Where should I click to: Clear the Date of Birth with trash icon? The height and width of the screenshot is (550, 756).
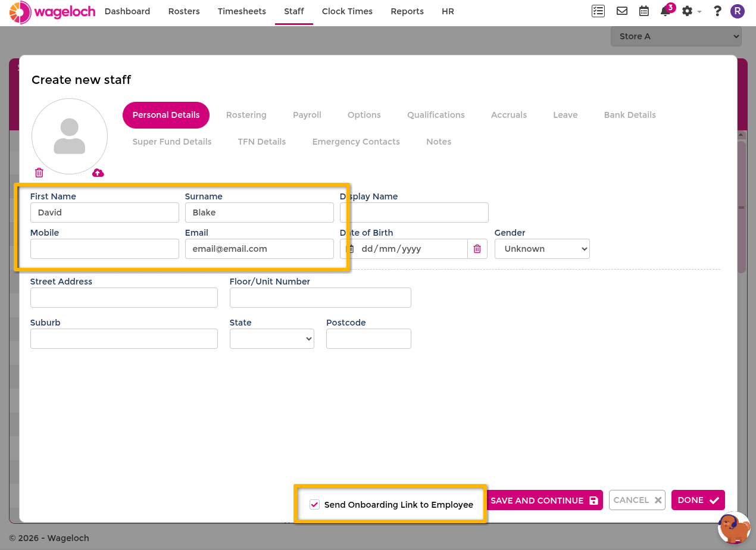pyautogui.click(x=477, y=249)
